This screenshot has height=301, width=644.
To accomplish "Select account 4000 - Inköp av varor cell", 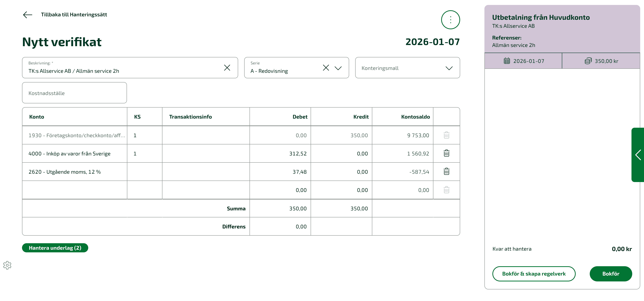I will pos(75,154).
